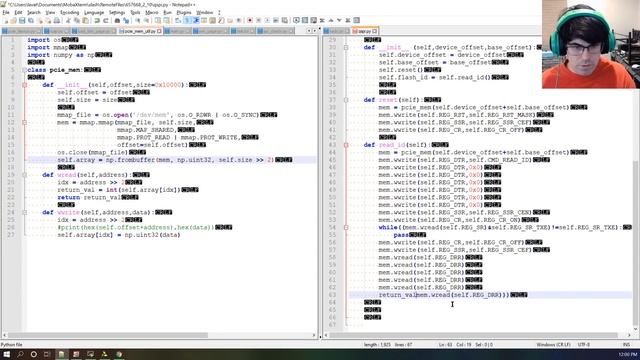Click the Copy toolbar icon
Image resolution: width=640 pixels, height=360 pixels.
pyautogui.click(x=77, y=20)
